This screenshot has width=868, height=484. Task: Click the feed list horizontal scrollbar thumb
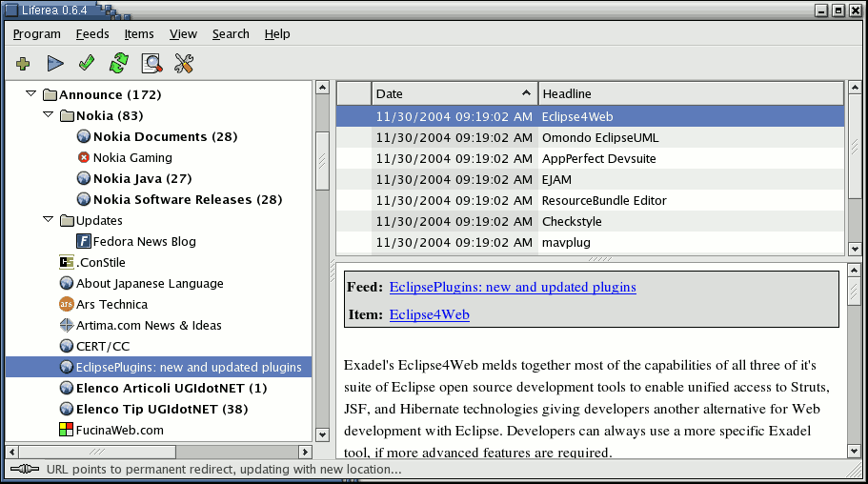pyautogui.click(x=97, y=452)
